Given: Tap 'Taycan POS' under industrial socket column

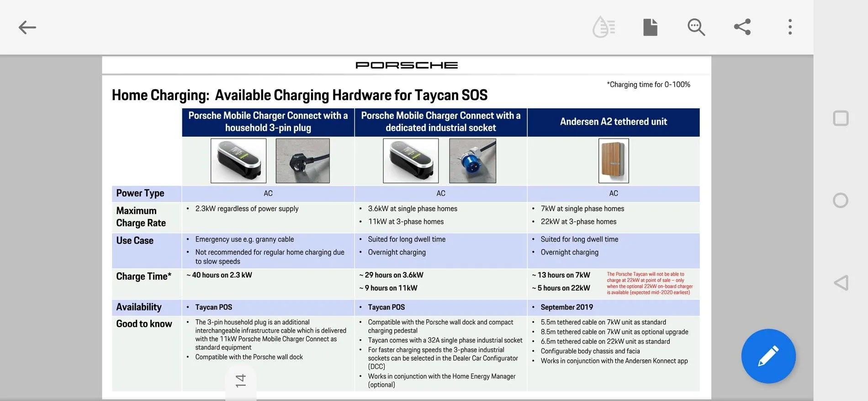Looking at the screenshot, I should coord(386,307).
